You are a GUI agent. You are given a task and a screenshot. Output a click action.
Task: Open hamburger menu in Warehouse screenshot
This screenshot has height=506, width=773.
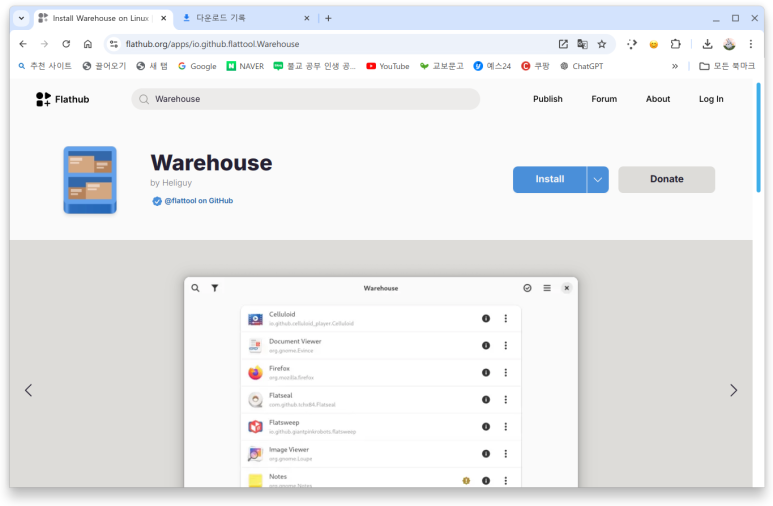click(x=547, y=288)
